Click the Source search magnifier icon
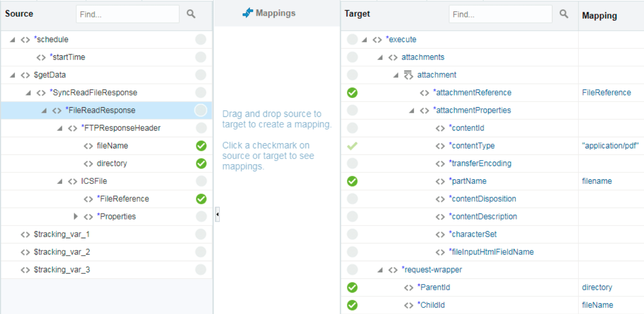 (191, 14)
